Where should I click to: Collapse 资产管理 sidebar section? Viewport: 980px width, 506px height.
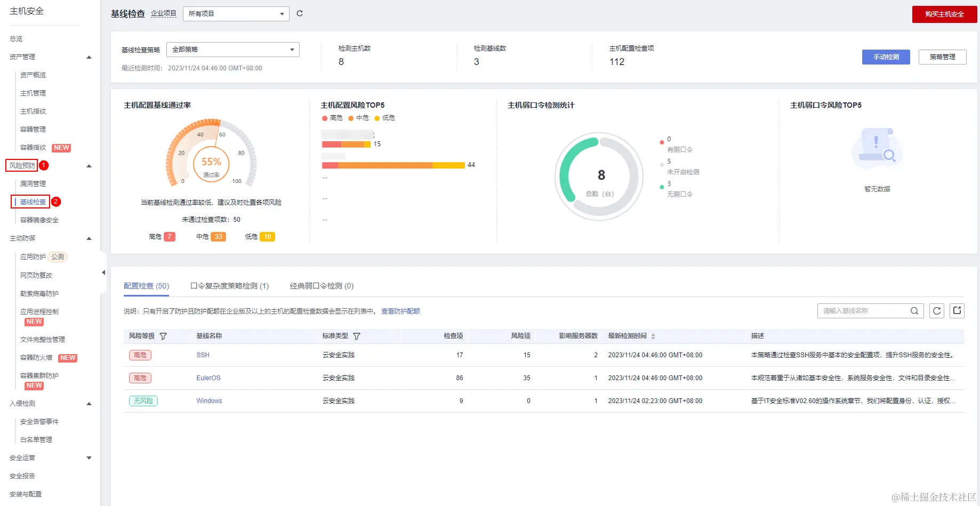[x=89, y=57]
